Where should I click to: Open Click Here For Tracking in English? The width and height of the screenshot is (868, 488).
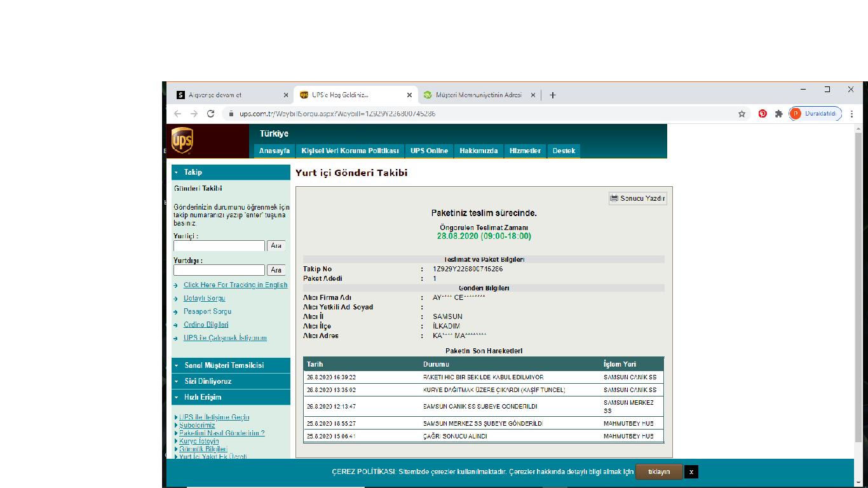point(235,285)
